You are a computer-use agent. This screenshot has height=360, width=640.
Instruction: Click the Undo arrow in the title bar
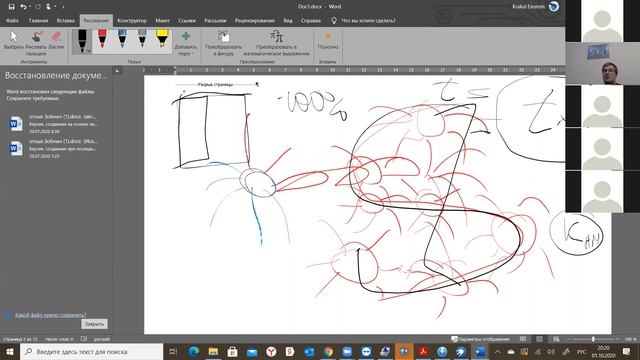(23, 7)
